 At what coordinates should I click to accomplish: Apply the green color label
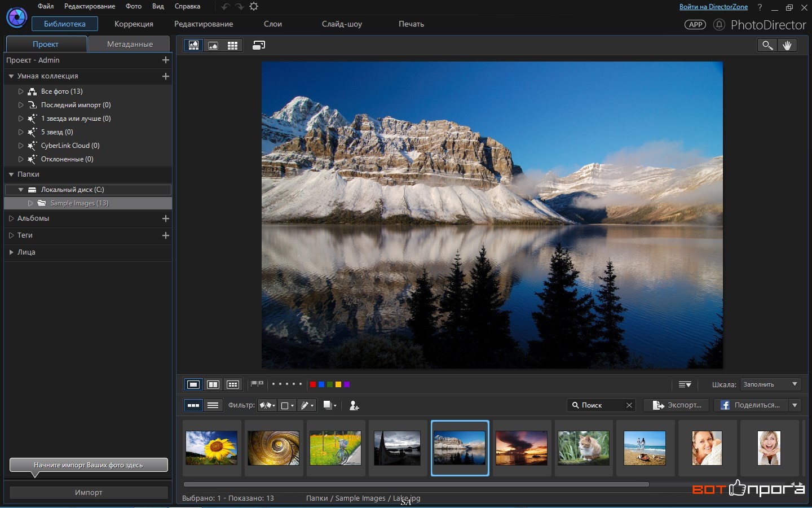330,384
